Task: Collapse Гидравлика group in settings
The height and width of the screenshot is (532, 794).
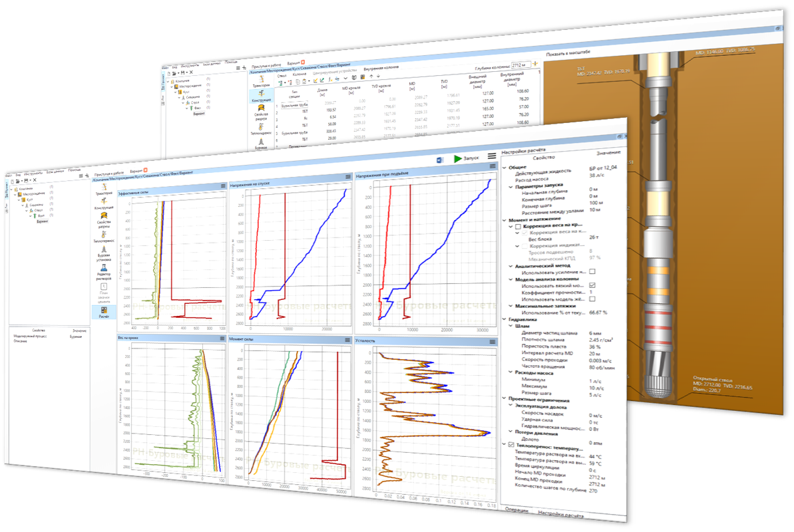Action: [504, 319]
